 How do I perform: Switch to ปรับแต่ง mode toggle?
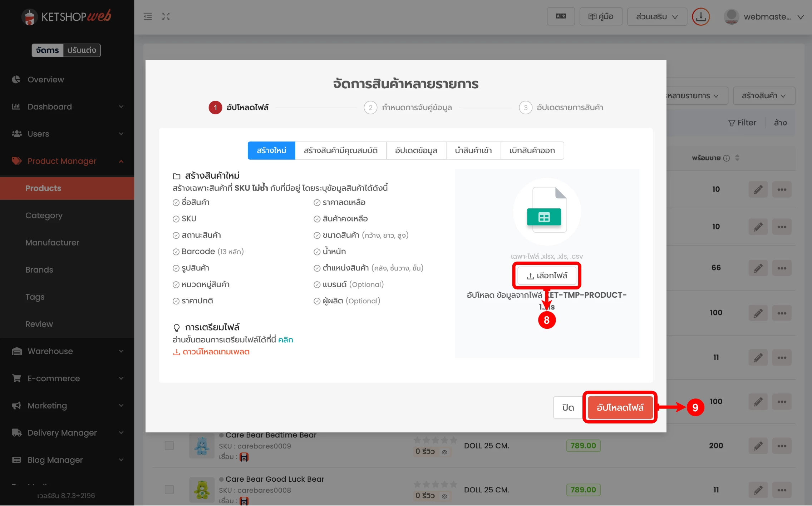pos(82,50)
